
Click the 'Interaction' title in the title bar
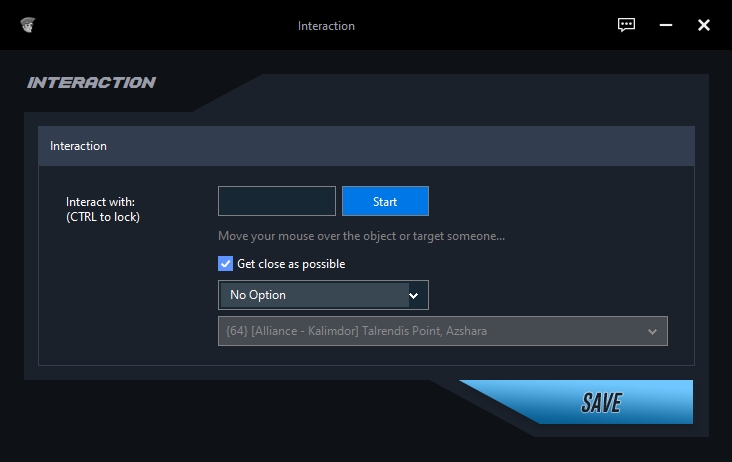(326, 26)
